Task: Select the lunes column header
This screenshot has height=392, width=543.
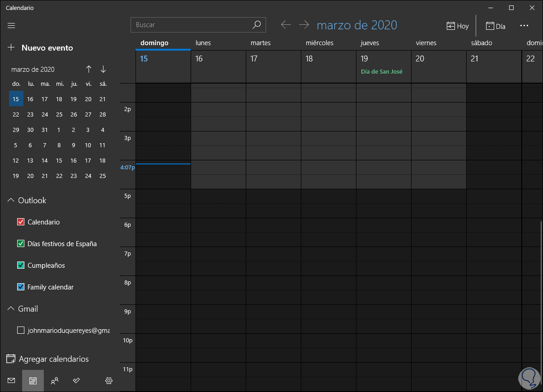Action: (x=203, y=43)
